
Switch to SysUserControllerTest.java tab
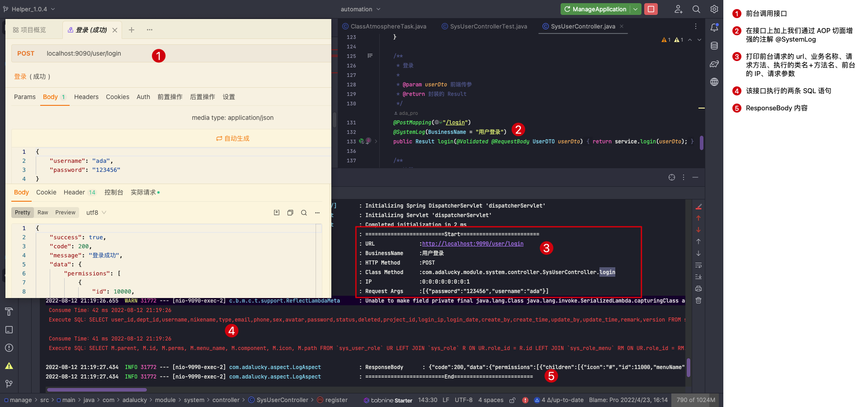(x=488, y=26)
